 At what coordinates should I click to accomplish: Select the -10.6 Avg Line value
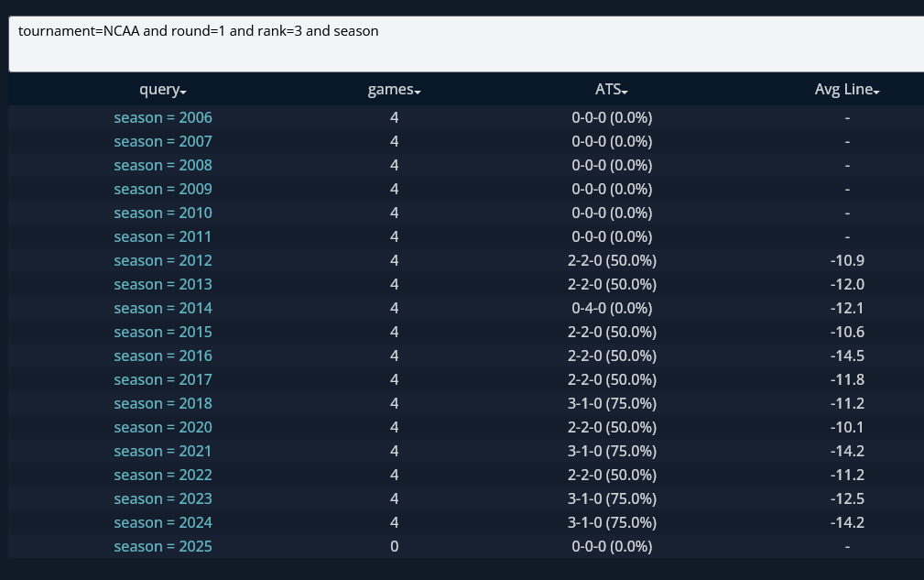tap(847, 333)
